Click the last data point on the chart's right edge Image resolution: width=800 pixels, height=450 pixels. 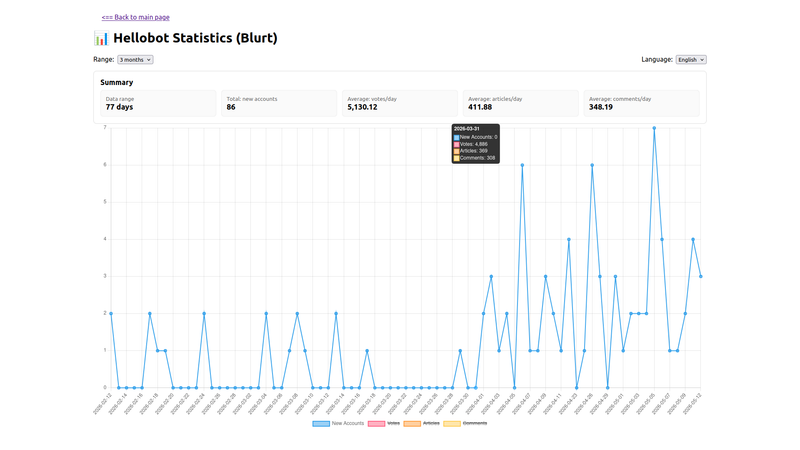701,277
